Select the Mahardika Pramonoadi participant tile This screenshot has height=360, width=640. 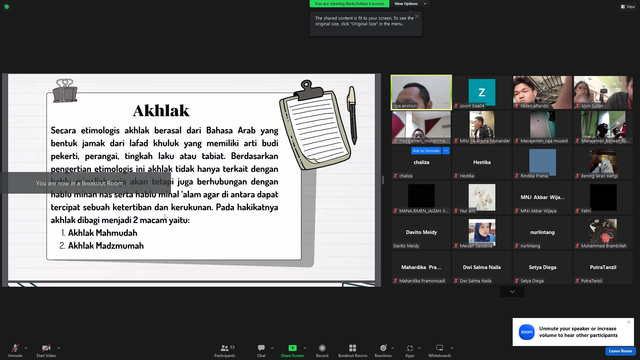pyautogui.click(x=421, y=267)
